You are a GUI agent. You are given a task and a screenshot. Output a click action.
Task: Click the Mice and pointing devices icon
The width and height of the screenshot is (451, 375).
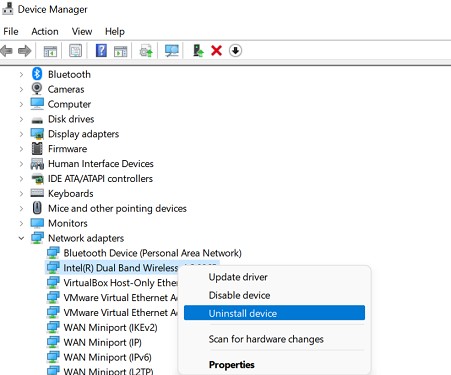pyautogui.click(x=37, y=208)
